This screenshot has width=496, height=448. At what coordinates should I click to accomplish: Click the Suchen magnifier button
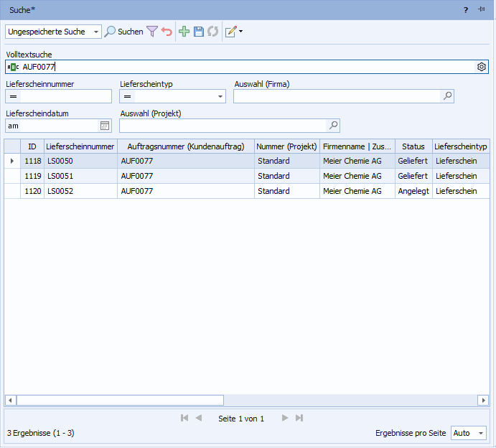pos(123,32)
